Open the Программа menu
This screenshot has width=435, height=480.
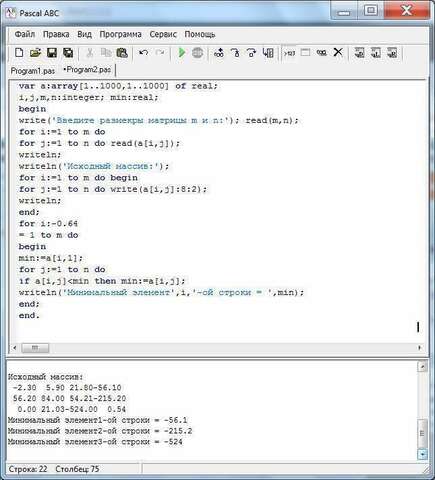[x=120, y=34]
